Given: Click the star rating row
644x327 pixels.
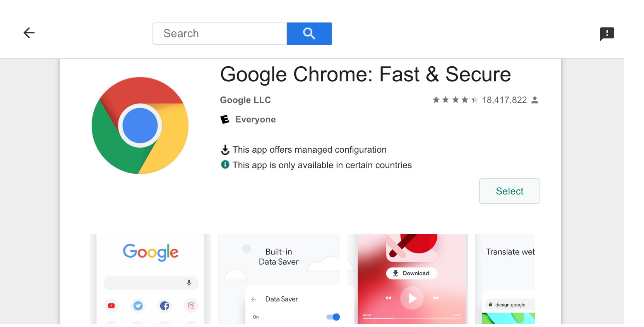Looking at the screenshot, I should pos(455,100).
